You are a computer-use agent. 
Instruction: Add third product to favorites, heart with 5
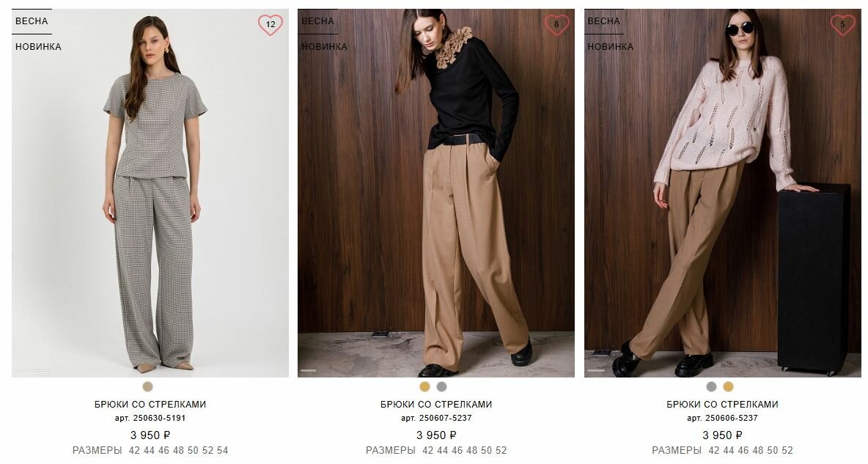(842, 24)
